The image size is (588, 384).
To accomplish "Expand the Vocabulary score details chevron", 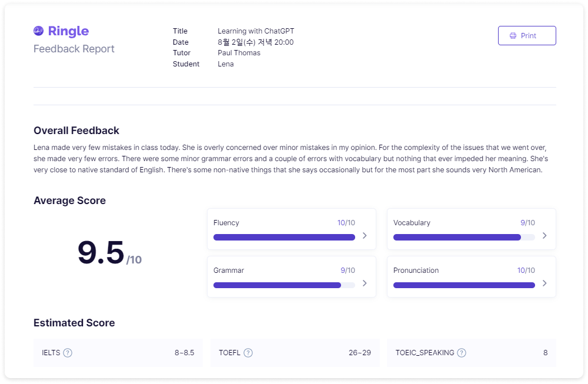I will pos(544,235).
